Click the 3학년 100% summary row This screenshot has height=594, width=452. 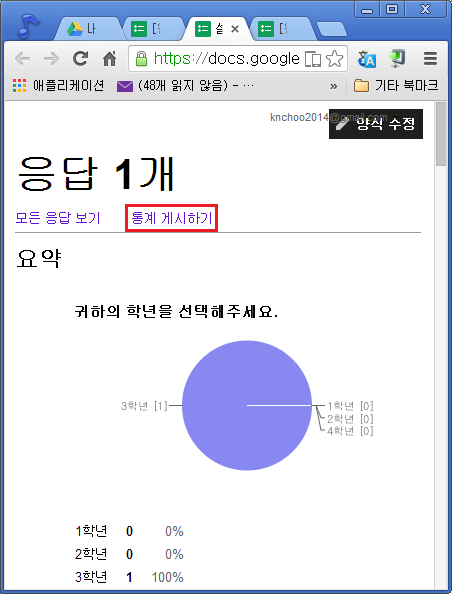129,577
